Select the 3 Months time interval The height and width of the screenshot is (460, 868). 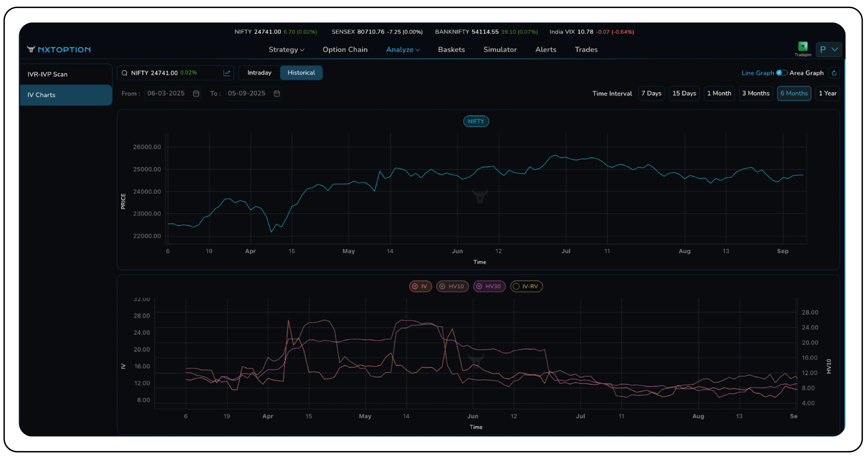tap(755, 93)
